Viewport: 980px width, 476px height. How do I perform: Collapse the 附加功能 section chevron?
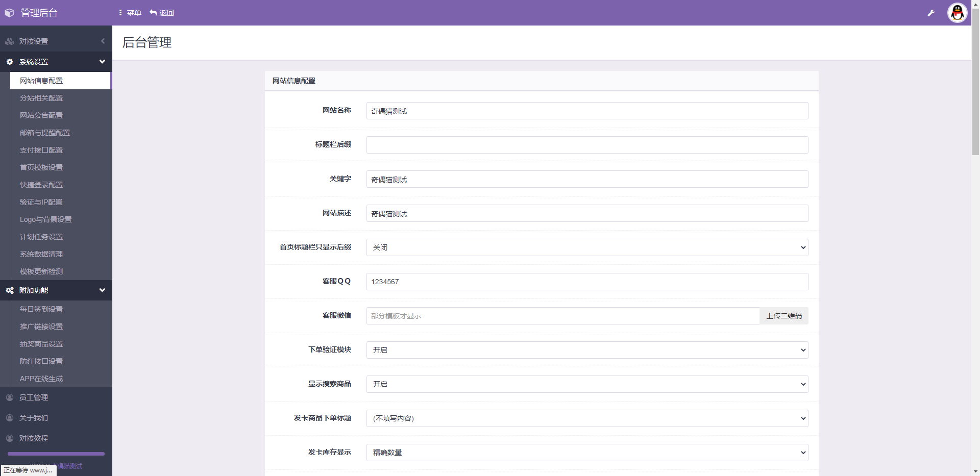(x=102, y=290)
